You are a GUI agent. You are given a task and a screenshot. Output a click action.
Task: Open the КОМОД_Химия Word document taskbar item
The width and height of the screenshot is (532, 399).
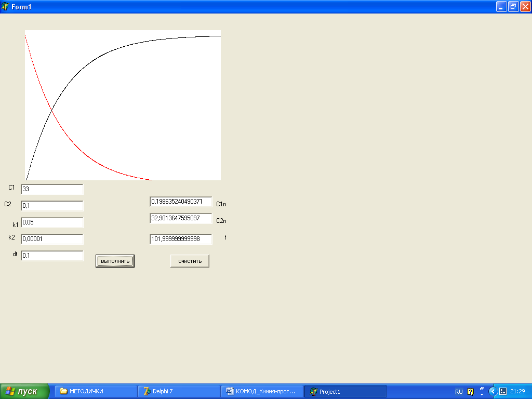(x=262, y=391)
